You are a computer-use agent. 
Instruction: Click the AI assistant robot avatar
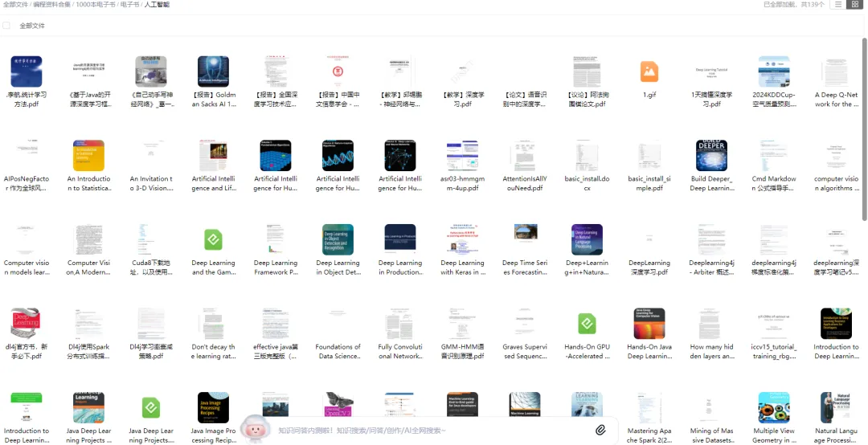click(255, 428)
